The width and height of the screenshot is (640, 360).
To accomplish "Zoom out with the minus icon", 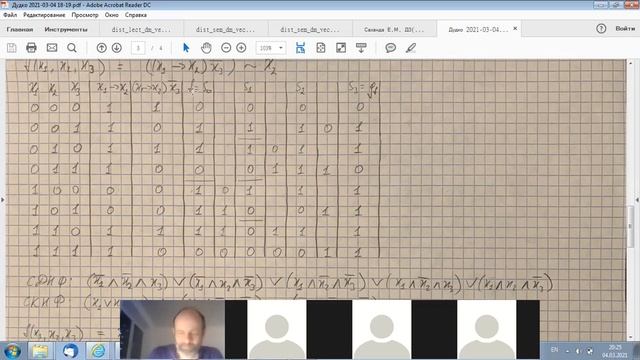I will (226, 48).
